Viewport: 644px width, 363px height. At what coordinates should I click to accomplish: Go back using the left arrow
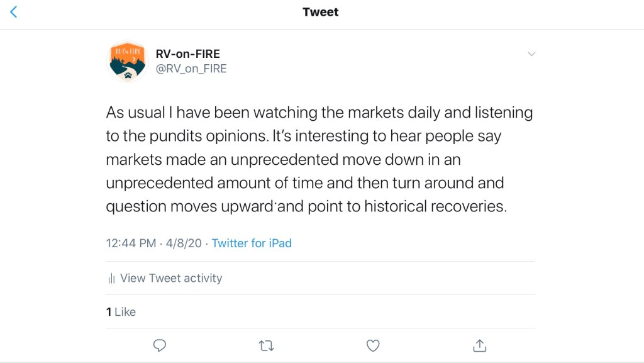pyautogui.click(x=14, y=12)
